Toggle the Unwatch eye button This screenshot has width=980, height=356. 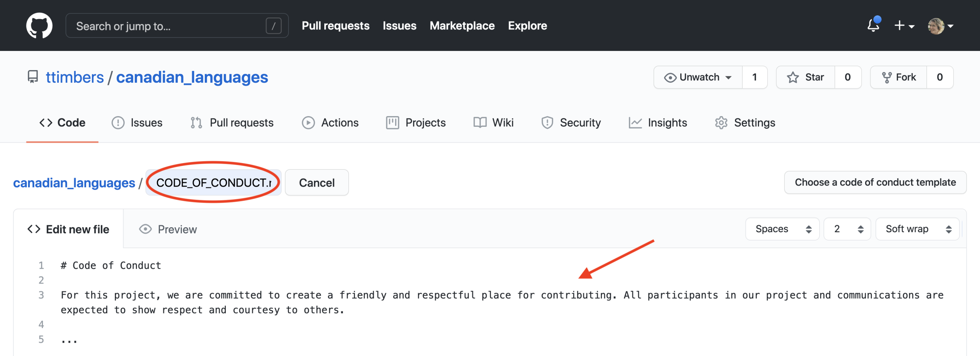(698, 77)
